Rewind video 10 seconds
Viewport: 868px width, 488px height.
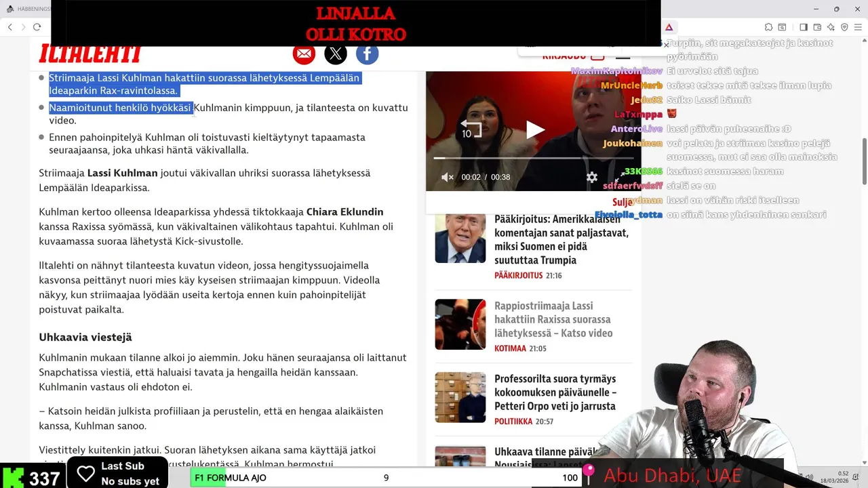[x=470, y=129]
